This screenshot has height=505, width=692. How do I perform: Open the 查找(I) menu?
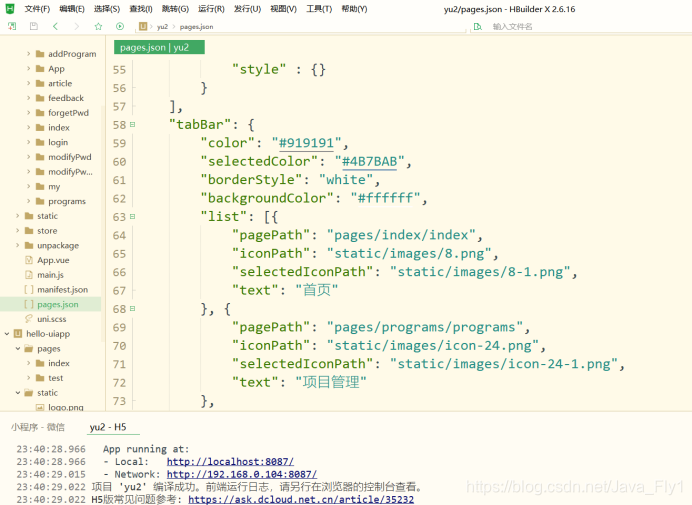coord(141,9)
